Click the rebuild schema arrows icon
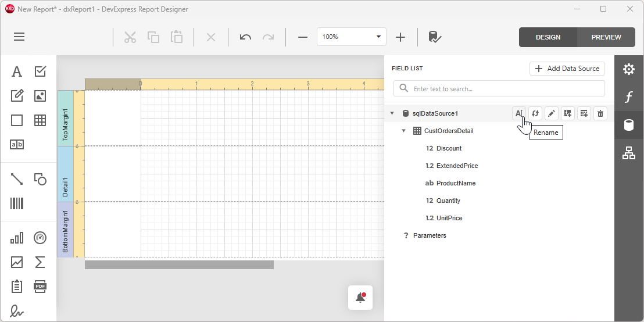This screenshot has height=322, width=644. [535, 113]
